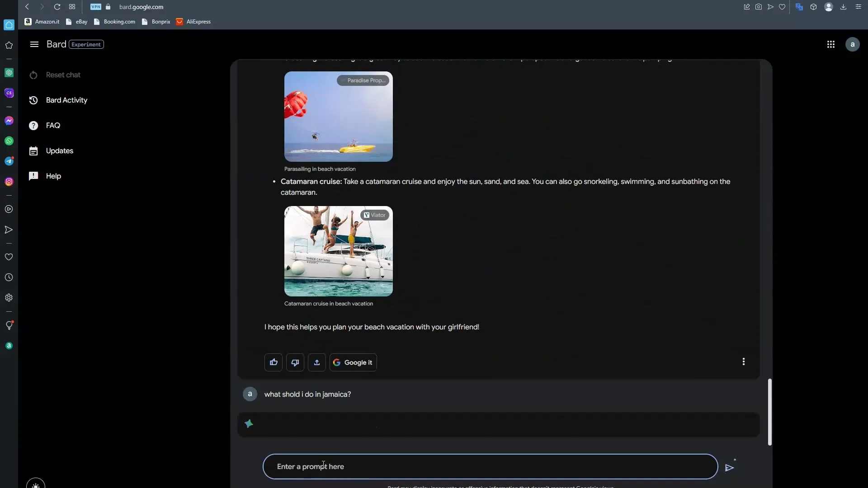Open the browser easy setup menu

(x=858, y=7)
